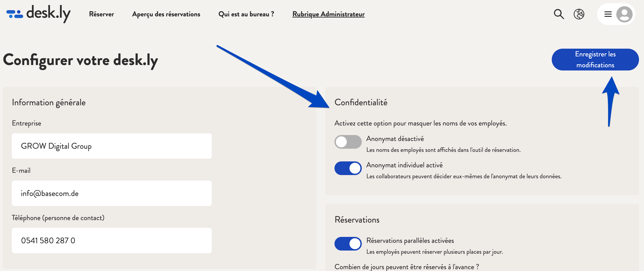Screen dimensions: 644x271
Task: Click Rubrique Administrateur tab
Action: tap(328, 14)
